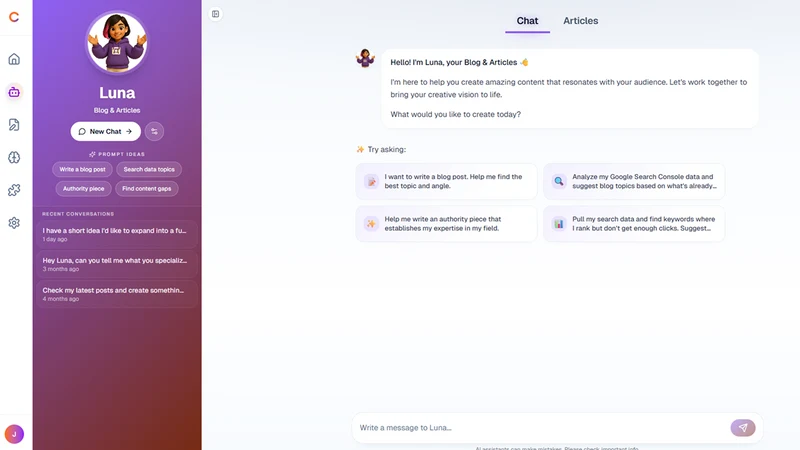This screenshot has width=800, height=450.
Task: Toggle the sidebar panel collapse icon
Action: pyautogui.click(x=215, y=14)
